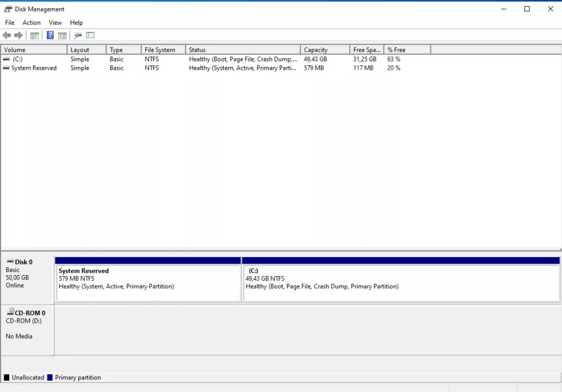Select the System Reserved partition block on Disk 0
The height and width of the screenshot is (392, 562).
coord(148,283)
